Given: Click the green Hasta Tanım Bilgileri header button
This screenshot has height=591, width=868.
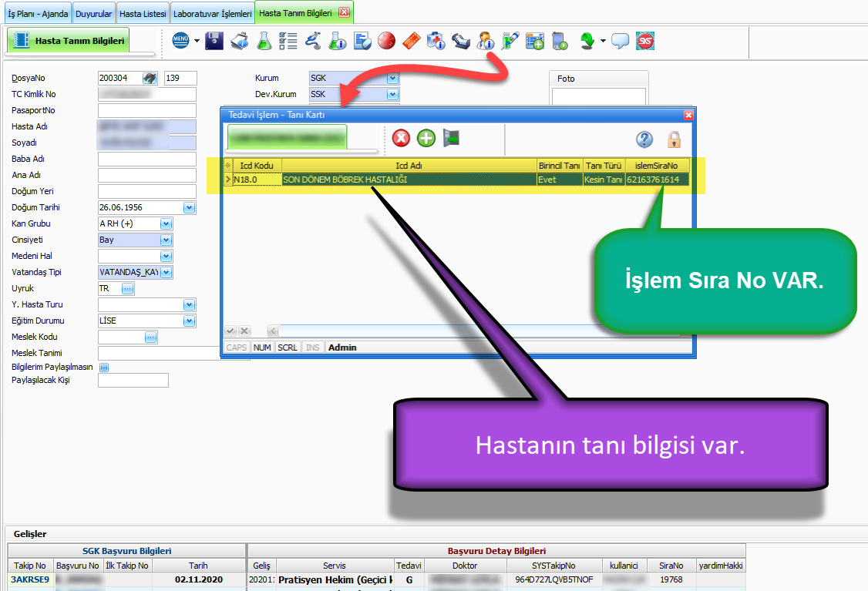Looking at the screenshot, I should [69, 40].
